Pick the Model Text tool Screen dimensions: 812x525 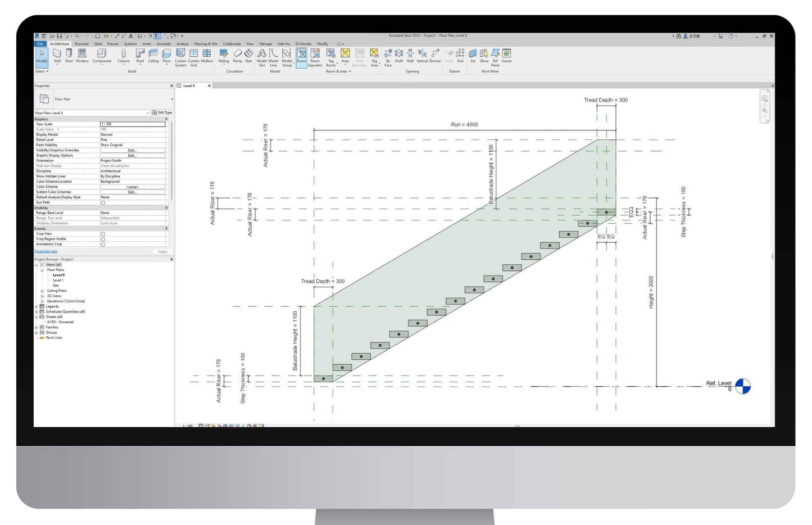click(262, 56)
